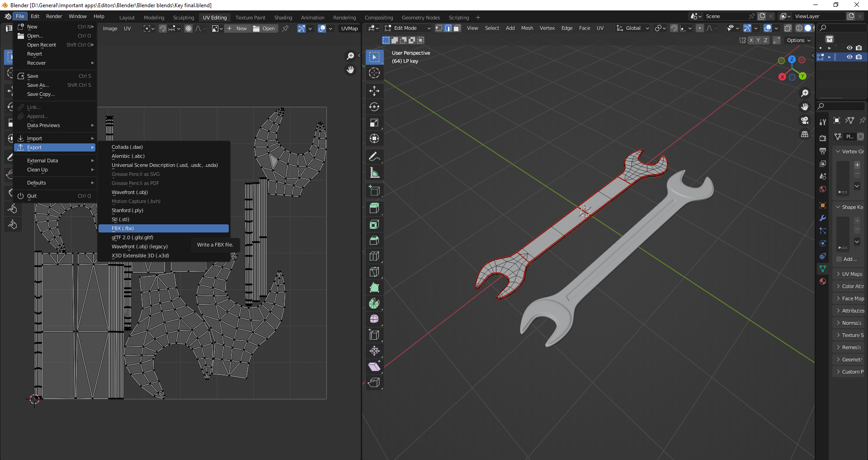Toggle X axis mirror option
This screenshot has width=868, height=460.
[x=751, y=40]
